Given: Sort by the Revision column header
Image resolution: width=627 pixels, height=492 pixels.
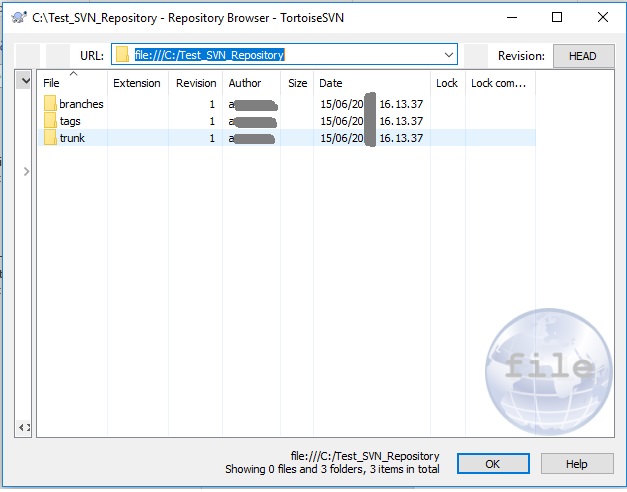Looking at the screenshot, I should point(196,83).
